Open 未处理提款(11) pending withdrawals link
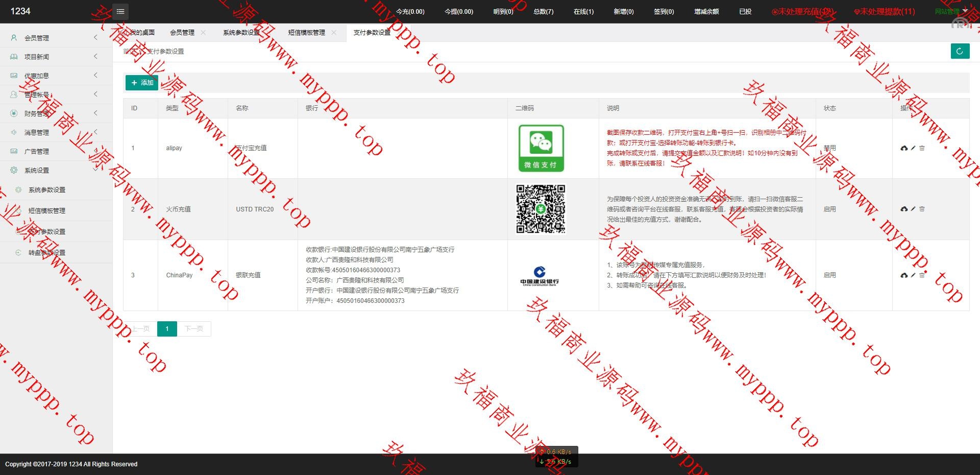The image size is (980, 475). coord(885,11)
